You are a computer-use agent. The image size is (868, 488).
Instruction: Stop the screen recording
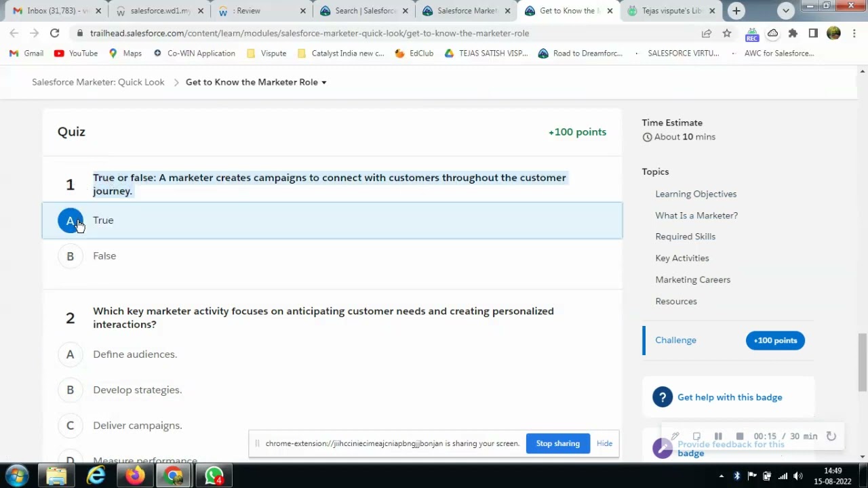click(740, 436)
